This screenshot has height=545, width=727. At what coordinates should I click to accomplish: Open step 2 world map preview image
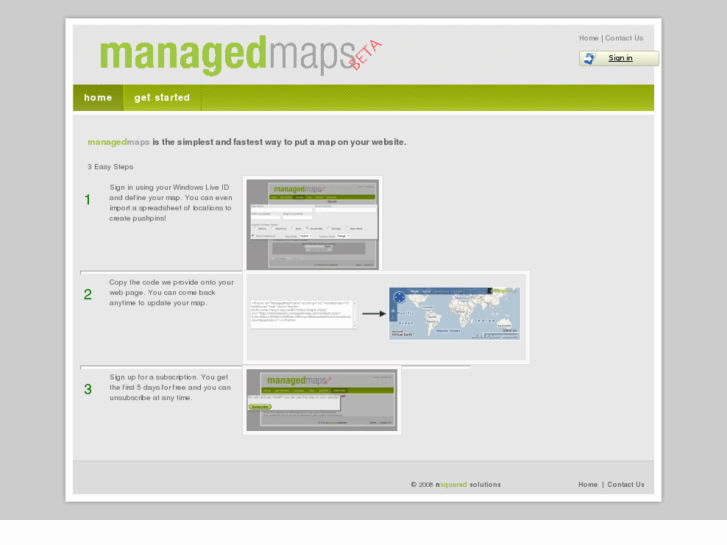(454, 314)
